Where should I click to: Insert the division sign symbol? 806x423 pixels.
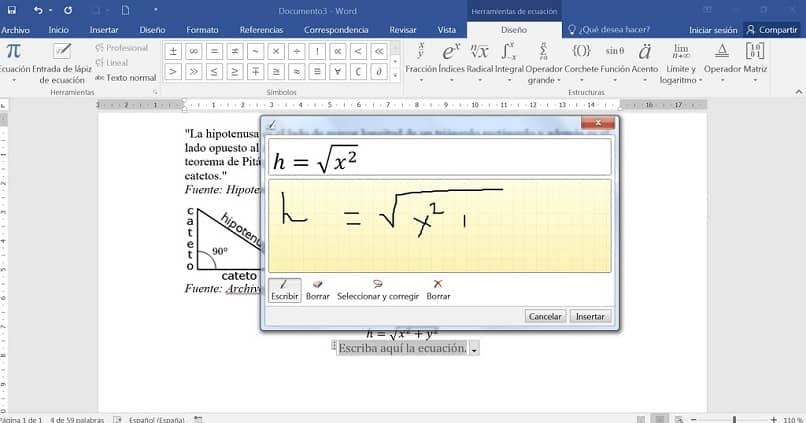click(297, 51)
